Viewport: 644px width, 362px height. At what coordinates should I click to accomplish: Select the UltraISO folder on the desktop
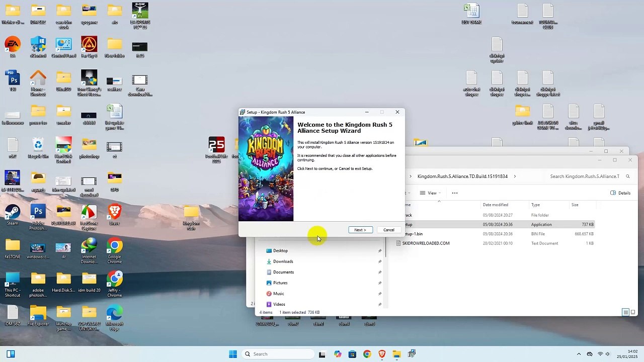tap(63, 80)
